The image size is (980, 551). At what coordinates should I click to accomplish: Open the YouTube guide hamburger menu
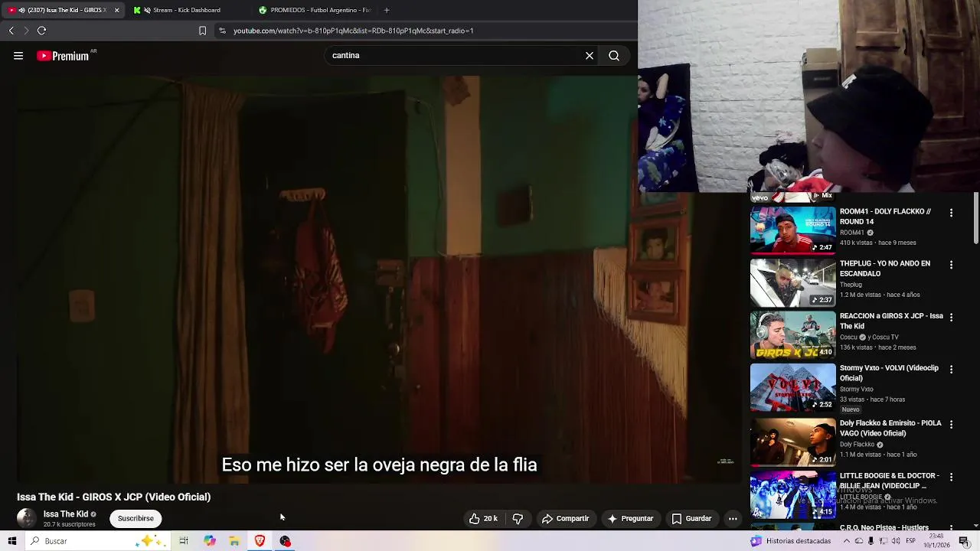coord(18,56)
